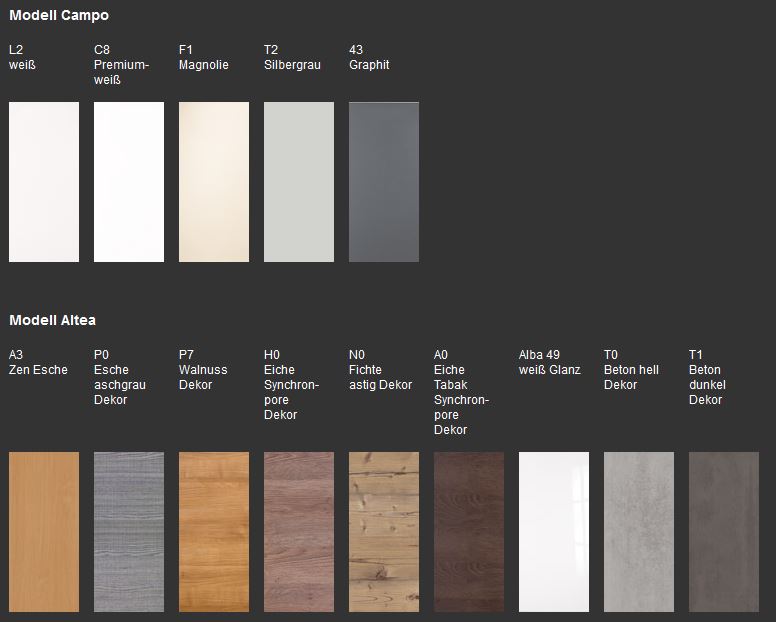776x622 pixels.
Task: Click the 'N0 Fichte astig Dekor' label
Action: 381,370
